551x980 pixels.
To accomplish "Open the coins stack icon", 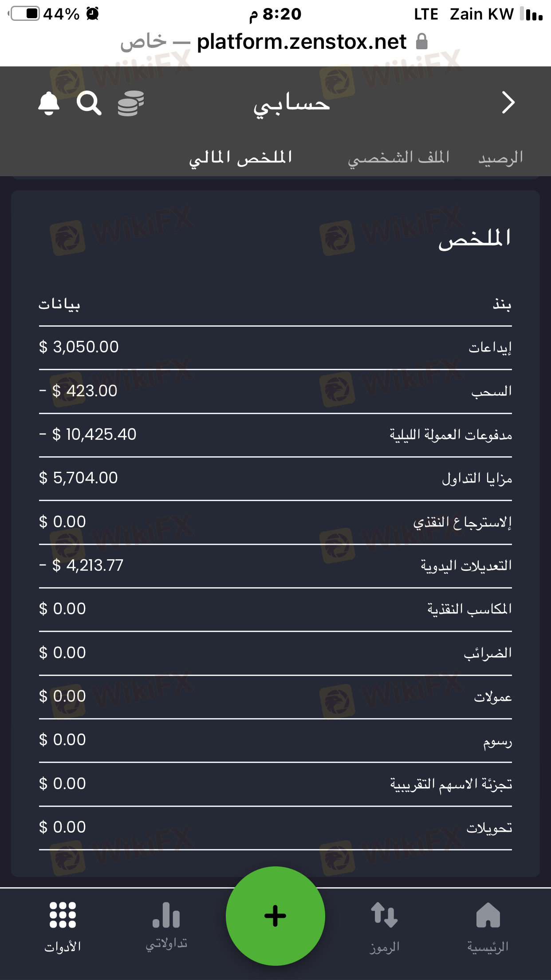I will pyautogui.click(x=131, y=103).
